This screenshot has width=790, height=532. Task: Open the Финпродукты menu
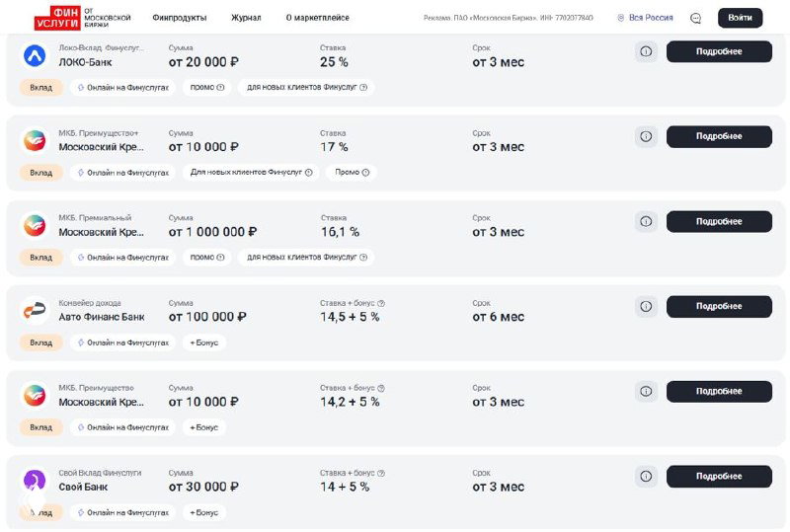point(180,18)
